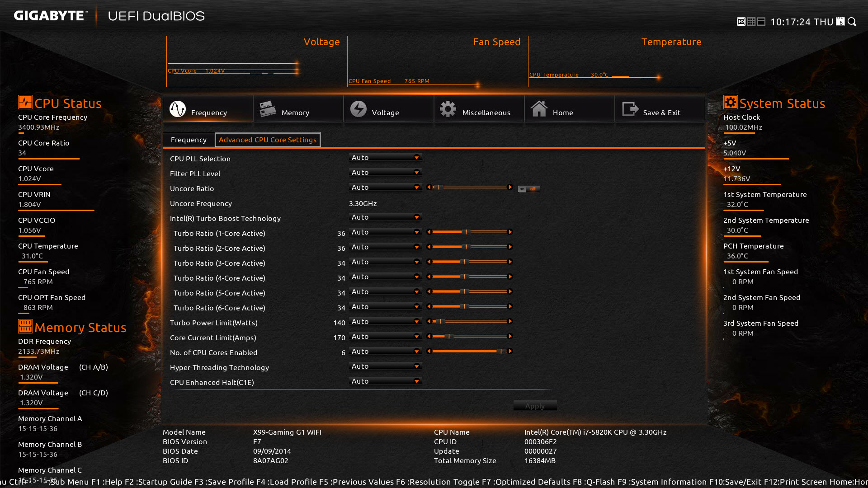Image resolution: width=868 pixels, height=488 pixels.
Task: Click the Host Clock 100.02MHz reading
Action: 744,127
